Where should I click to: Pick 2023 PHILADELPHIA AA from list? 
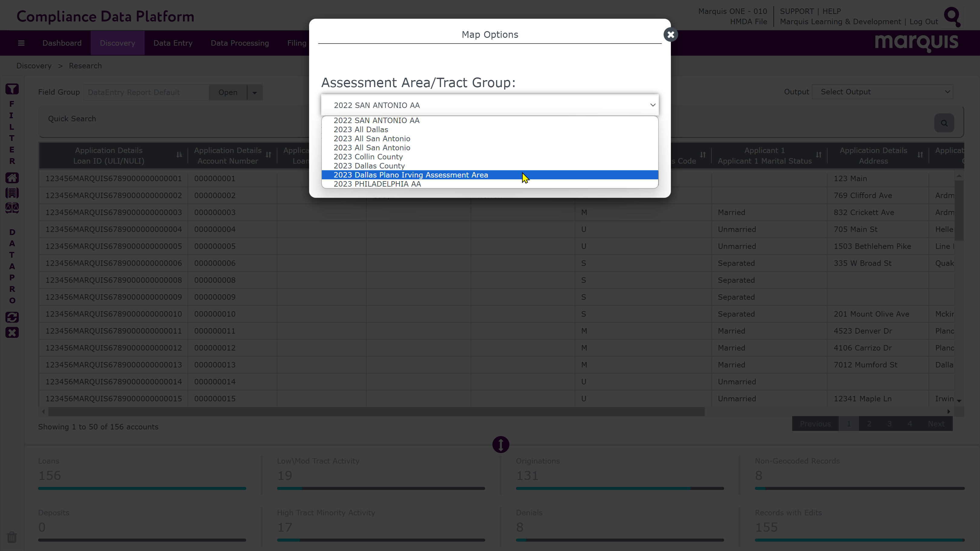[377, 184]
